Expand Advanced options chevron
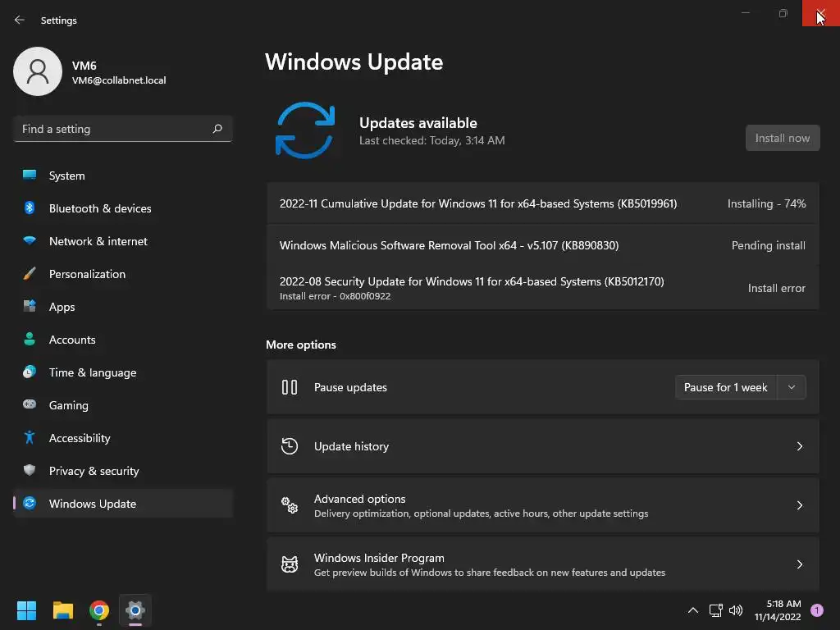 (x=799, y=505)
